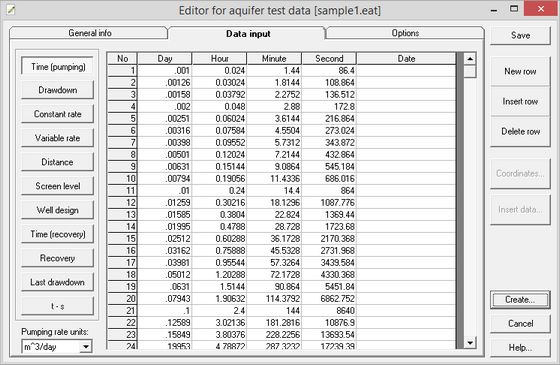Open Help... for the editor

[520, 348]
